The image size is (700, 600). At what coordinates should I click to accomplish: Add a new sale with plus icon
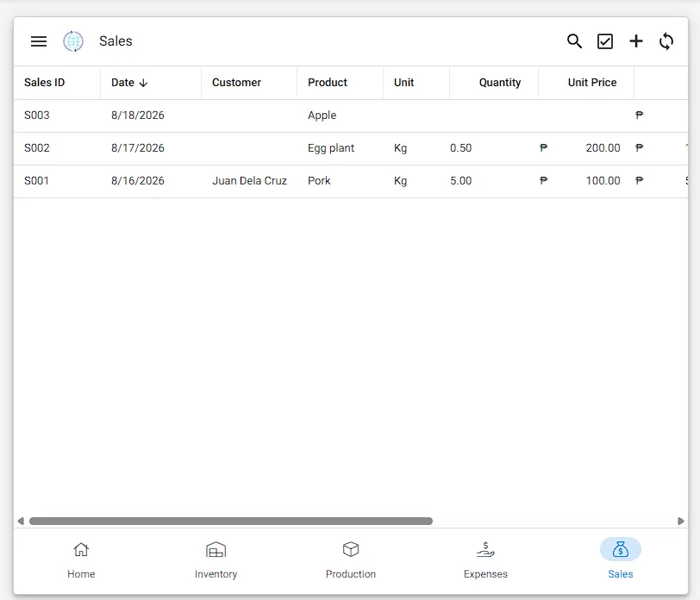(636, 41)
